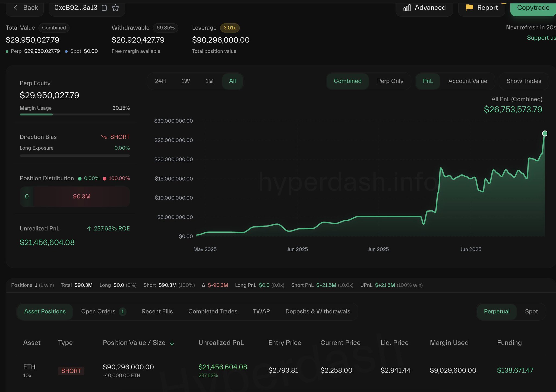Click the Margin Usage progress bar

(75, 115)
